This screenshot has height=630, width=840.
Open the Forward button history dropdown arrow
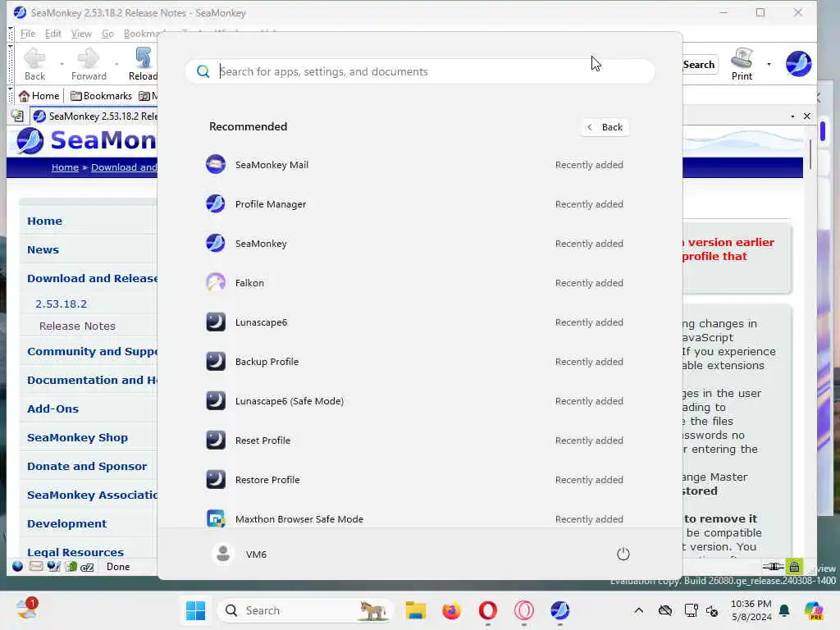coord(116,64)
